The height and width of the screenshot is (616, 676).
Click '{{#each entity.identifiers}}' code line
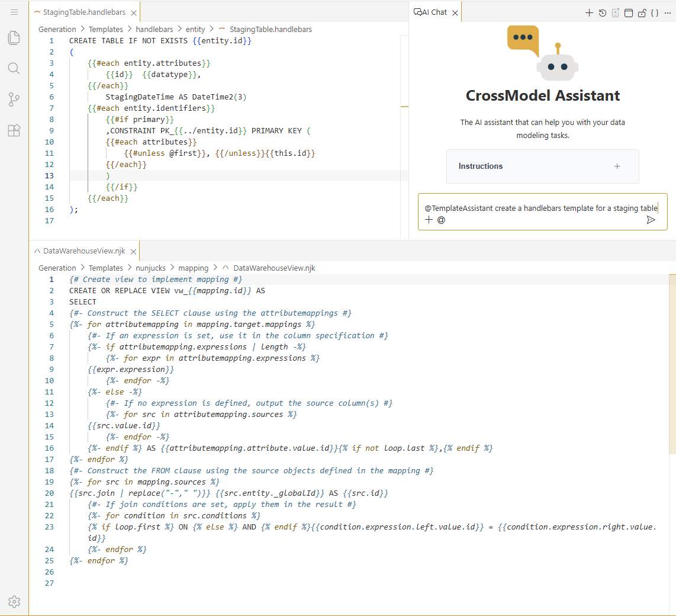pos(151,108)
